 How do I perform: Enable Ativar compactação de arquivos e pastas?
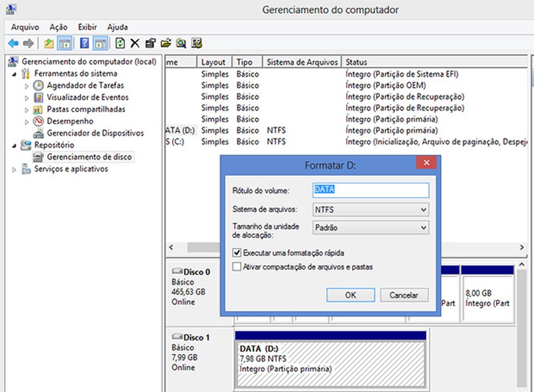click(237, 267)
